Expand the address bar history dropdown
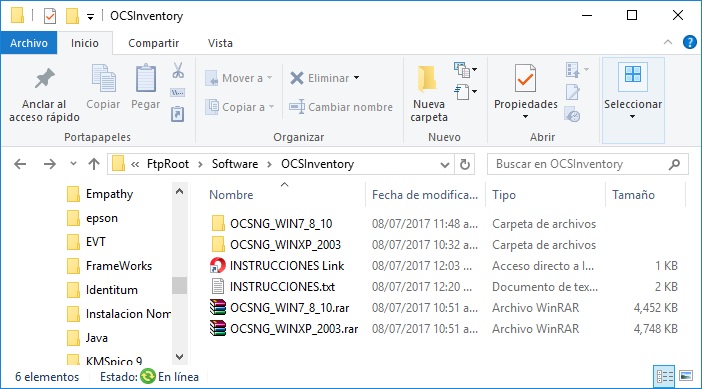Screen dimensions: 702x389 (445, 165)
